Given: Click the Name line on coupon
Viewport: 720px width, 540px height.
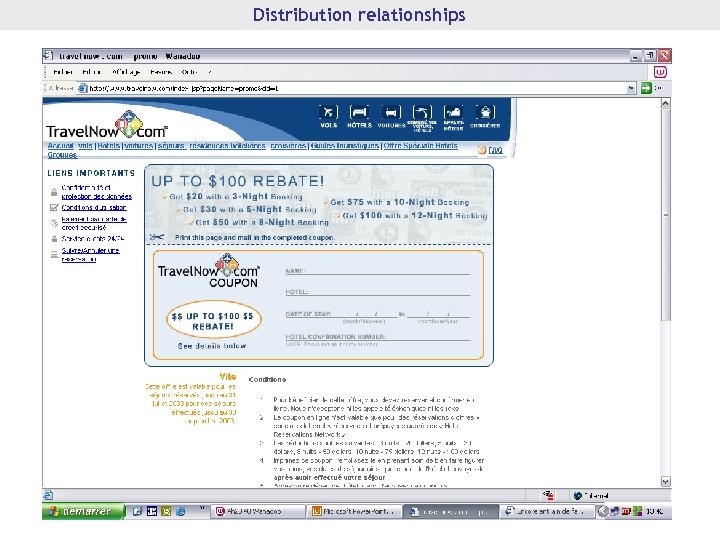Looking at the screenshot, I should tap(377, 270).
